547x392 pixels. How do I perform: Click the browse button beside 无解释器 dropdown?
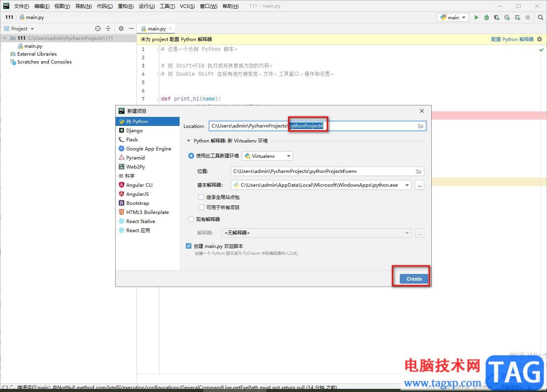(x=420, y=233)
